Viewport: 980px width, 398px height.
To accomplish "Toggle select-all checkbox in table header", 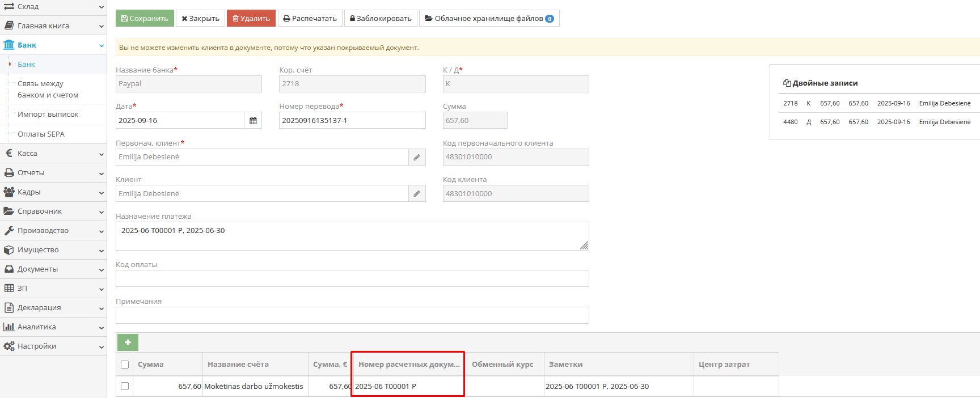I will coord(125,365).
